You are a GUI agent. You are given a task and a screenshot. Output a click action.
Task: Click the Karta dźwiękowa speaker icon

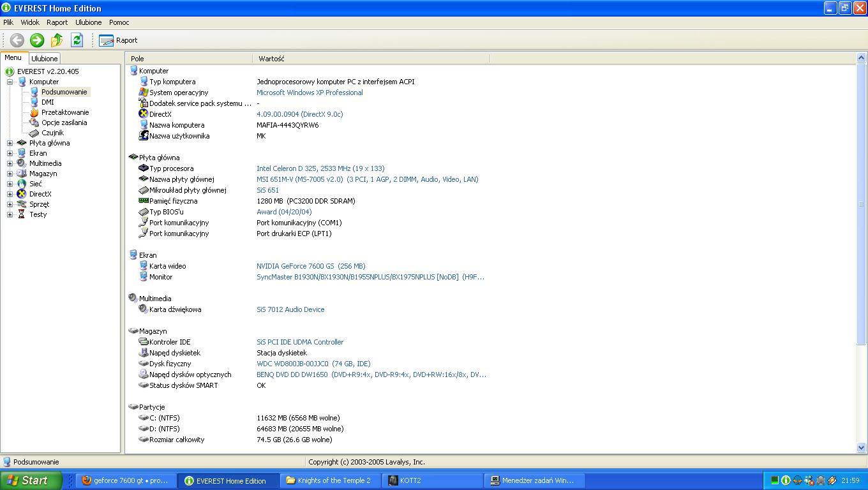point(144,309)
